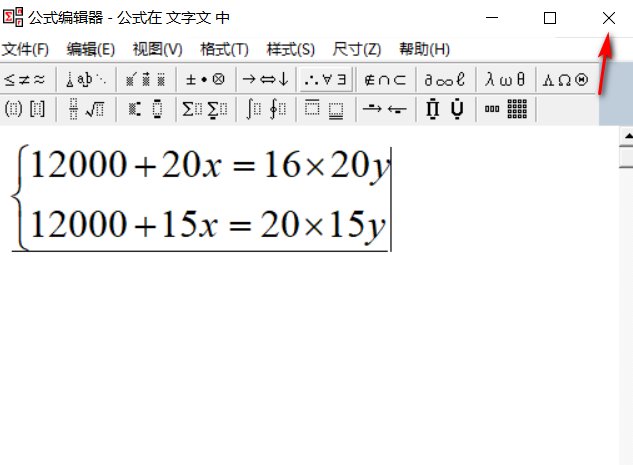Screen dimensions: 633x465
Task: Open the 帮助(H) menu
Action: coord(424,49)
